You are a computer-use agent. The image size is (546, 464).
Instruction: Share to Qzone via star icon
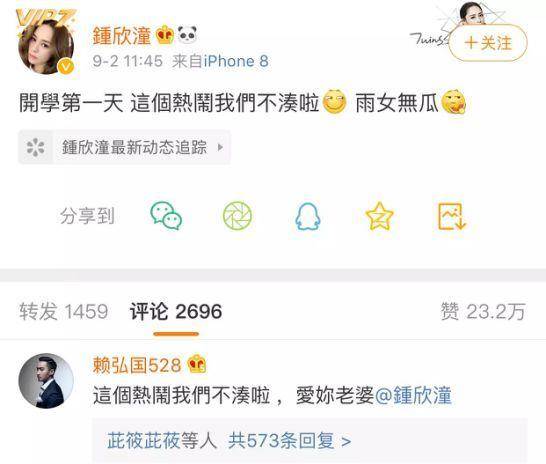(380, 216)
